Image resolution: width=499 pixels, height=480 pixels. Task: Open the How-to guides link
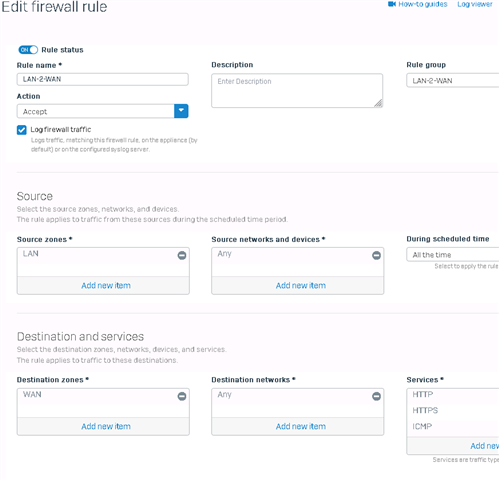(x=423, y=4)
